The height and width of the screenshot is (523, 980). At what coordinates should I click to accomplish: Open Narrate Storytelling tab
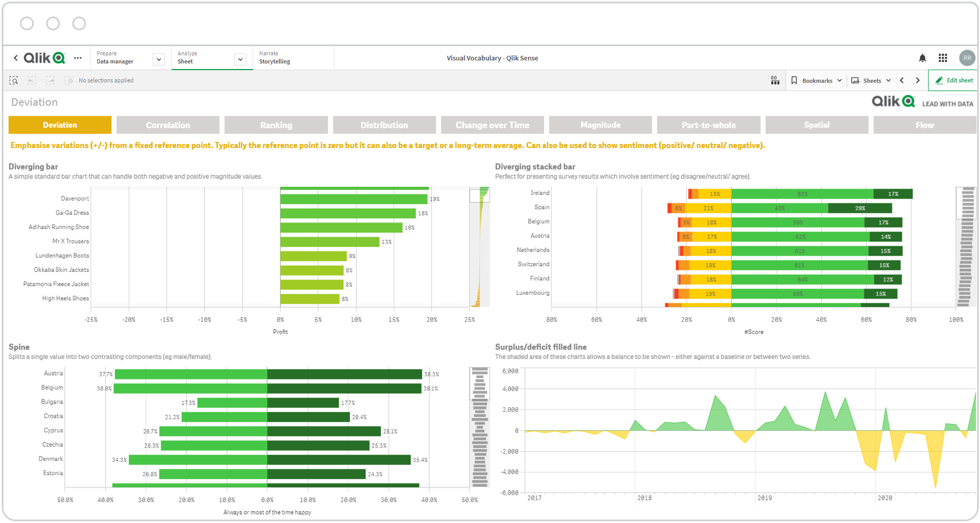293,58
